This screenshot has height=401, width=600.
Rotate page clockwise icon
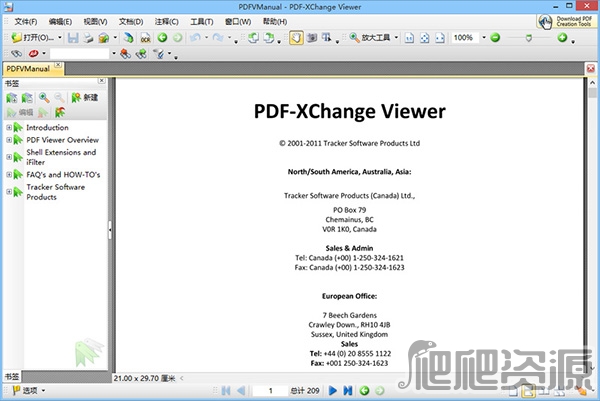click(x=269, y=37)
